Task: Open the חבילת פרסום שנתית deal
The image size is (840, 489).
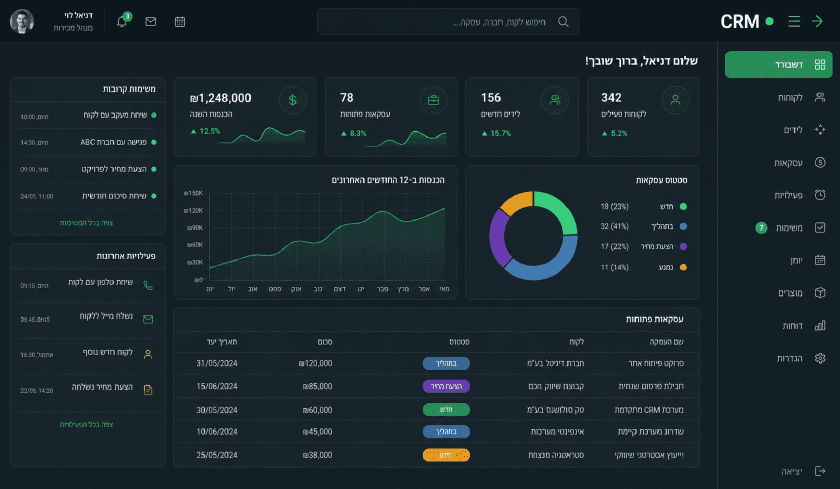Action: [651, 386]
